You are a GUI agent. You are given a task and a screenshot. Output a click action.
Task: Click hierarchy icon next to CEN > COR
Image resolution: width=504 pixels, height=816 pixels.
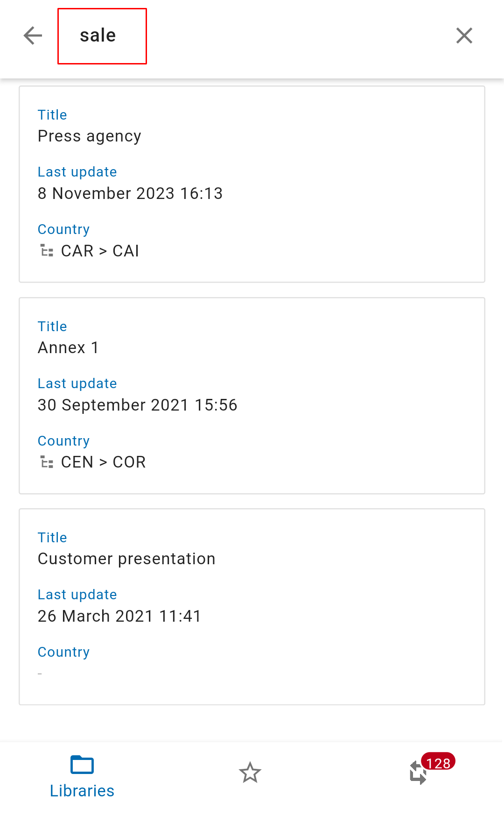click(46, 462)
